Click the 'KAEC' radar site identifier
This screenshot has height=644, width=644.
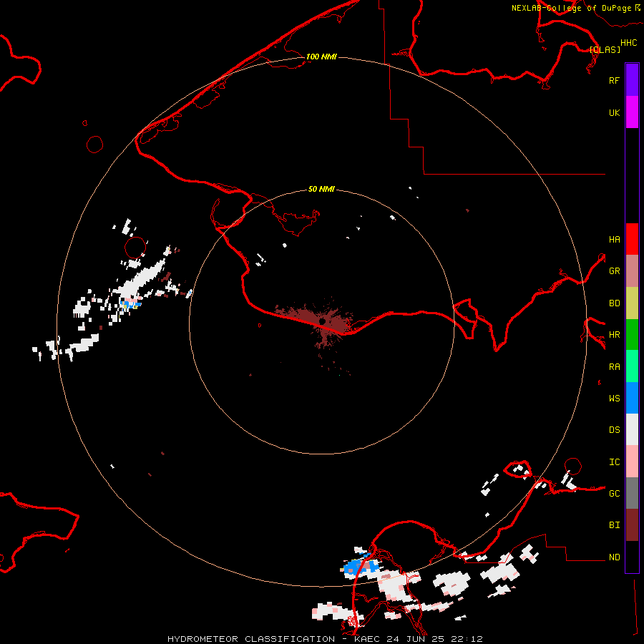click(x=367, y=639)
